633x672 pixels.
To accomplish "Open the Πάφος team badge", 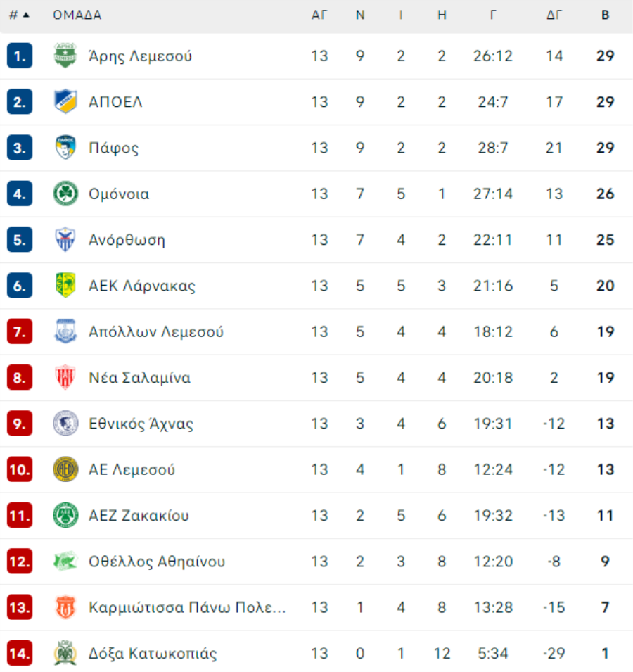I will [x=65, y=148].
